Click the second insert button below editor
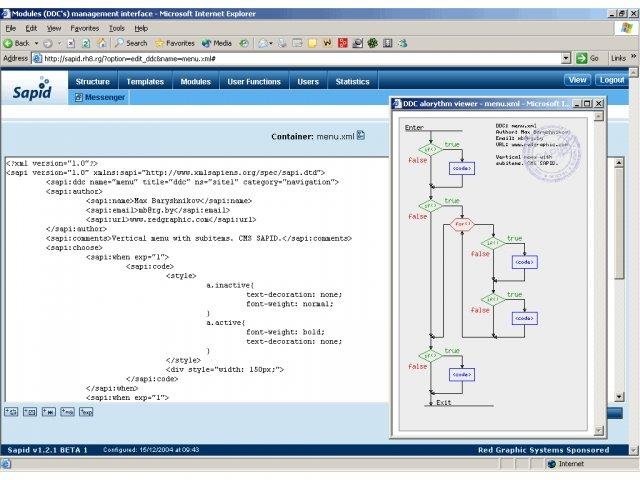 coord(30,412)
